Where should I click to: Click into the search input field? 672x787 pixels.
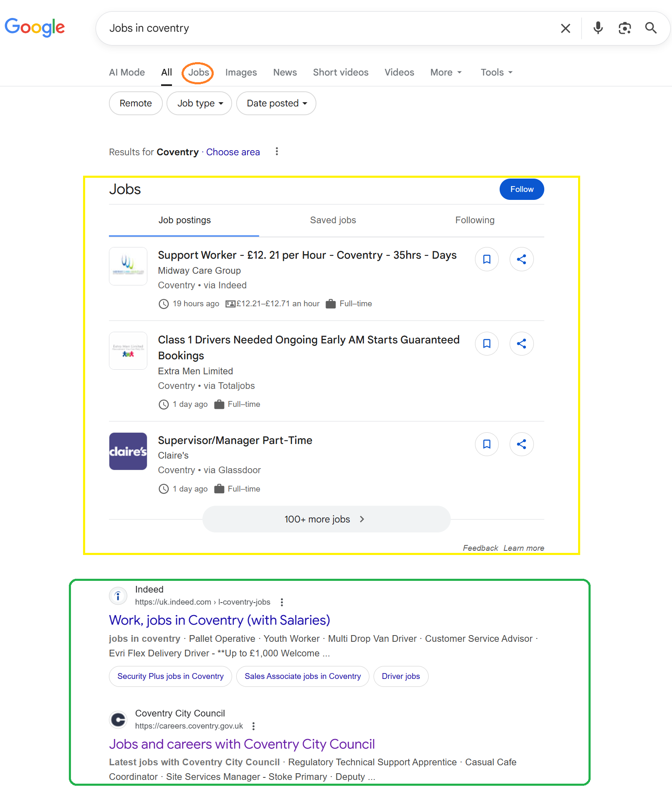click(x=330, y=28)
